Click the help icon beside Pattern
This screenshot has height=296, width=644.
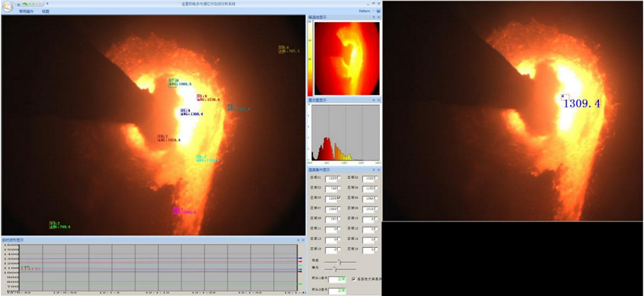click(378, 11)
